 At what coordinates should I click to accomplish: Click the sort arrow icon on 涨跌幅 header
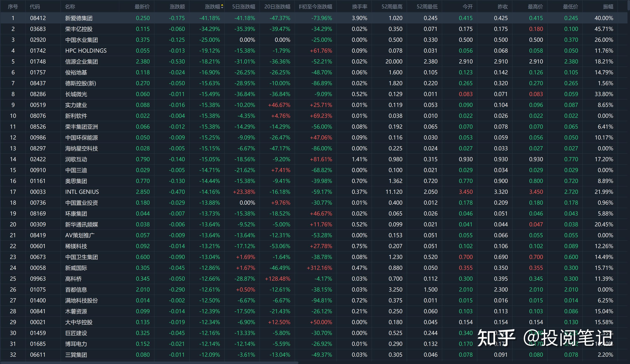pyautogui.click(x=222, y=7)
